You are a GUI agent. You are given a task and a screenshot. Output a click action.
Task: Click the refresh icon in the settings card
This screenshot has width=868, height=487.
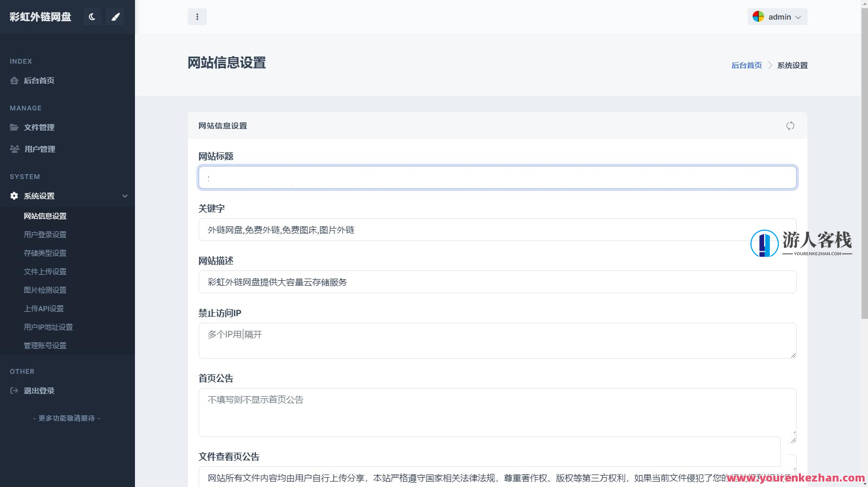pyautogui.click(x=790, y=126)
